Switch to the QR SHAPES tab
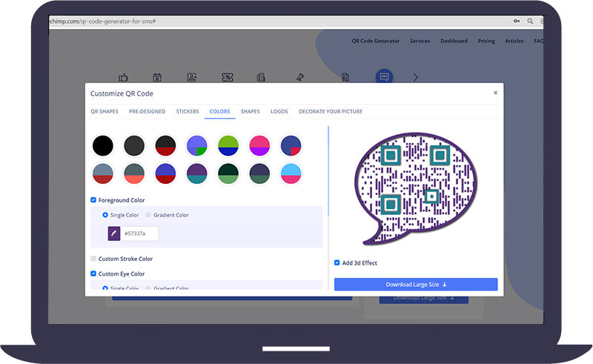The image size is (593, 364). point(105,112)
